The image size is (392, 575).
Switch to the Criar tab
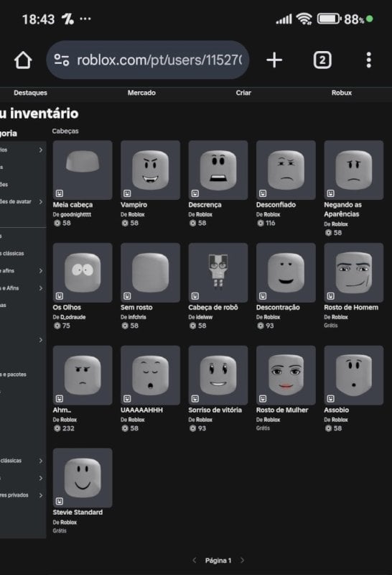(x=243, y=93)
